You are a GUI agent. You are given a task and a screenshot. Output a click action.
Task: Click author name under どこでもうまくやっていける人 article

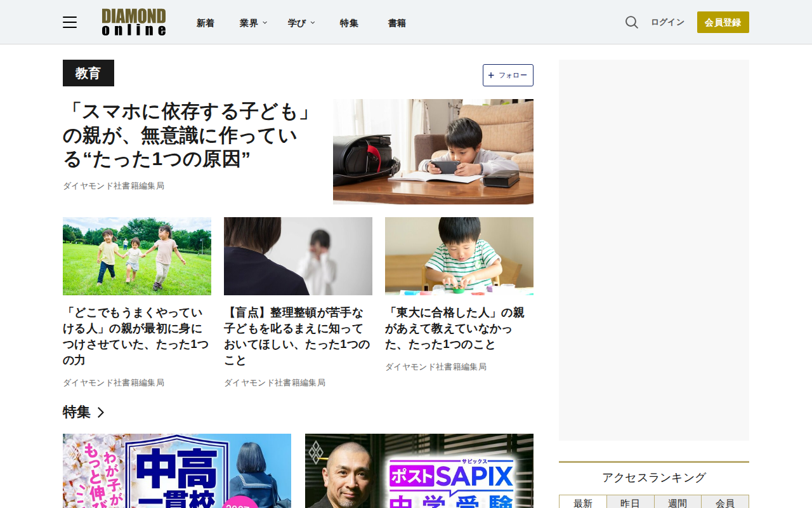pos(114,383)
